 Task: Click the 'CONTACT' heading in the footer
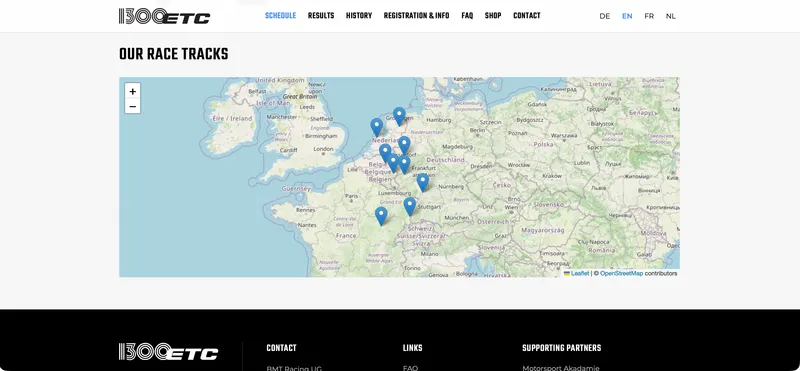281,348
